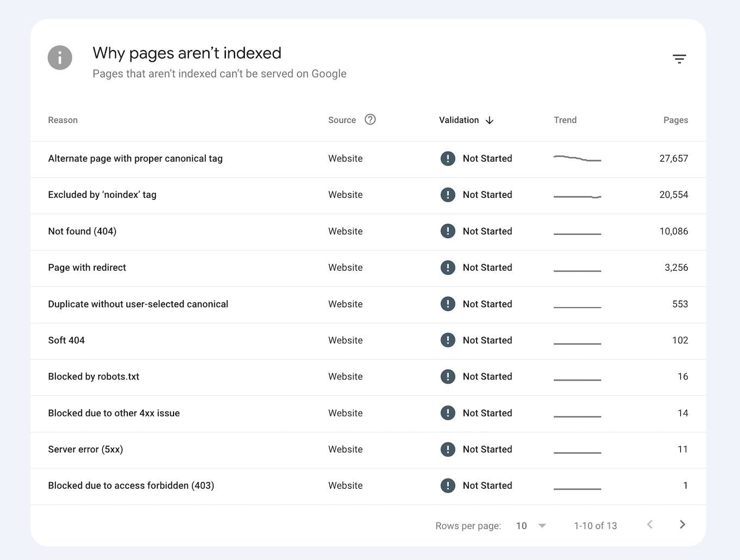The image size is (740, 560).
Task: Click the trend sparkline for Excluded by noindex tag
Action: [x=577, y=197]
